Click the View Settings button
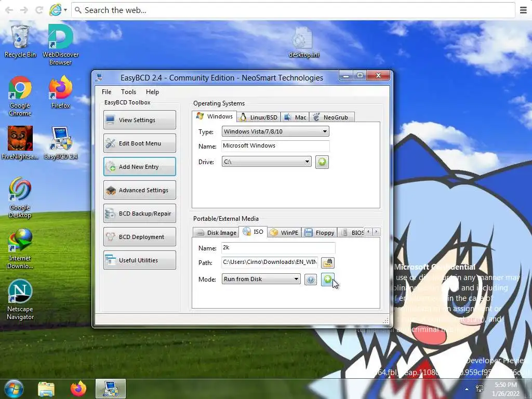This screenshot has width=532, height=399. (140, 120)
